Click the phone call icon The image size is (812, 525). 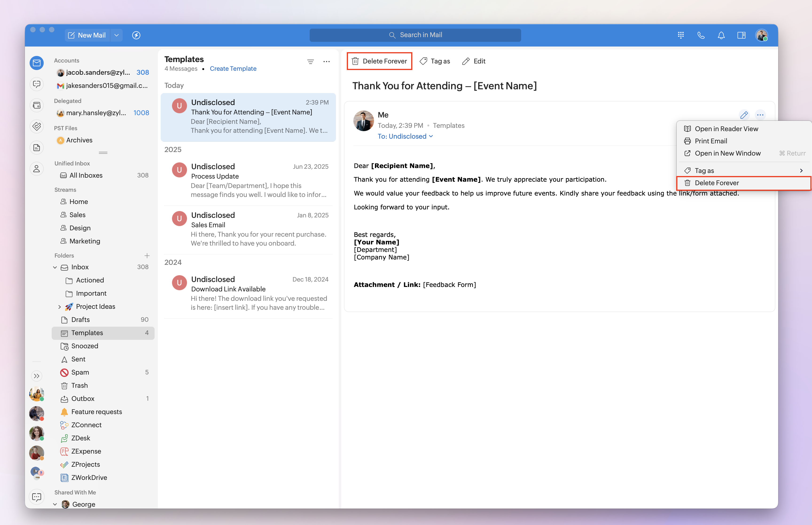click(x=701, y=35)
